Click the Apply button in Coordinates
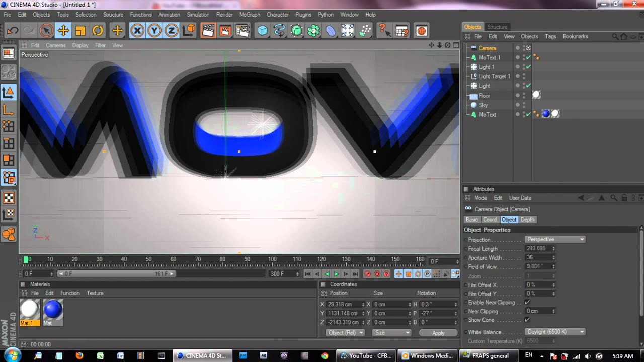Viewport: 644px width, 362px height. [438, 333]
